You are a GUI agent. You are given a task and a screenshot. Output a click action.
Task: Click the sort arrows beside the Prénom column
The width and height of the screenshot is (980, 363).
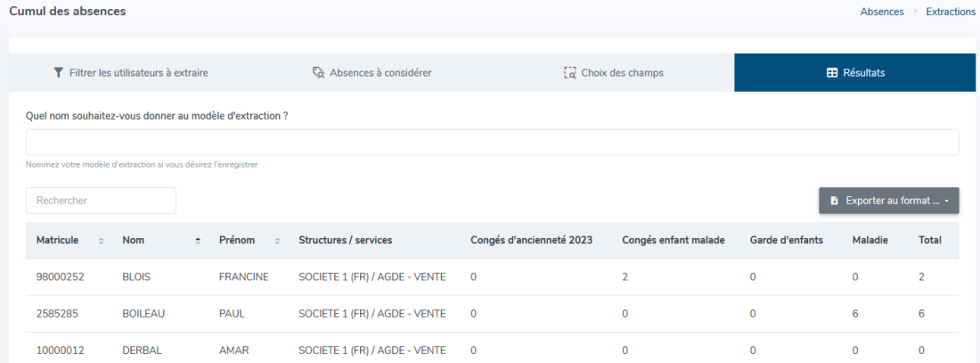[x=277, y=241]
